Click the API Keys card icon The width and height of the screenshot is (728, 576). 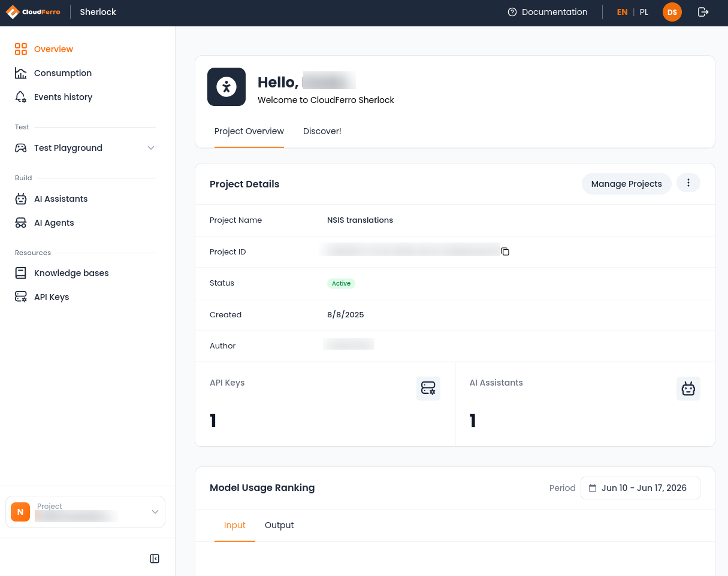pyautogui.click(x=428, y=389)
